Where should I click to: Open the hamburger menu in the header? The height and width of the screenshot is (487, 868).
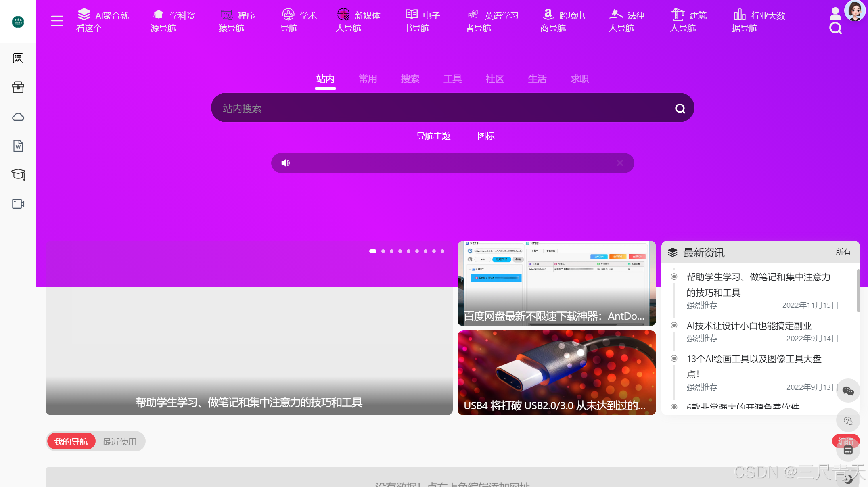(57, 21)
